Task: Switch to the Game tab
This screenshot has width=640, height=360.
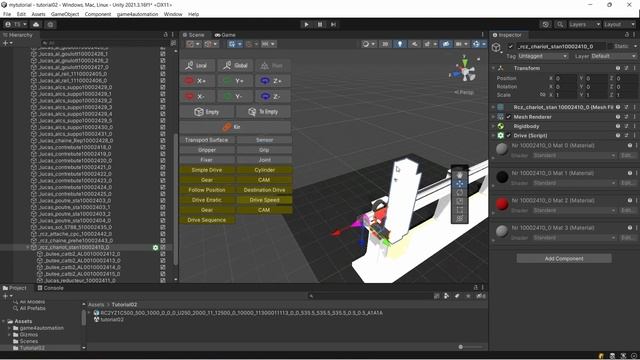Action: [225, 35]
